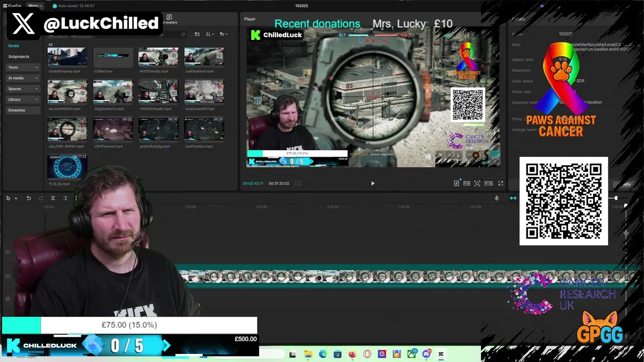The height and width of the screenshot is (362, 644).
Task: Select the clip_01K9_RNF8A.mp4 thumbnail
Action: (67, 129)
